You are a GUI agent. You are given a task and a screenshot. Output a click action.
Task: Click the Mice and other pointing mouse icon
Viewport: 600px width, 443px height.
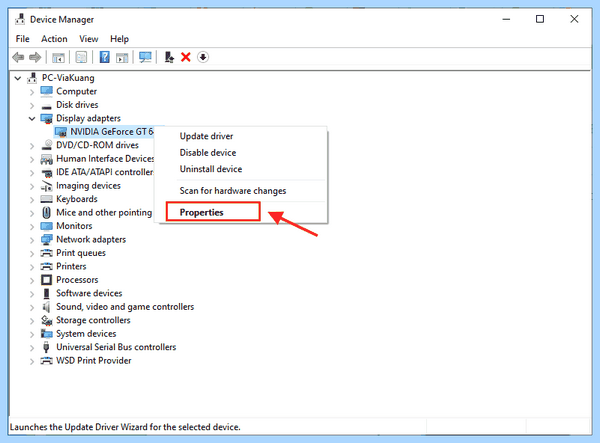(x=46, y=213)
